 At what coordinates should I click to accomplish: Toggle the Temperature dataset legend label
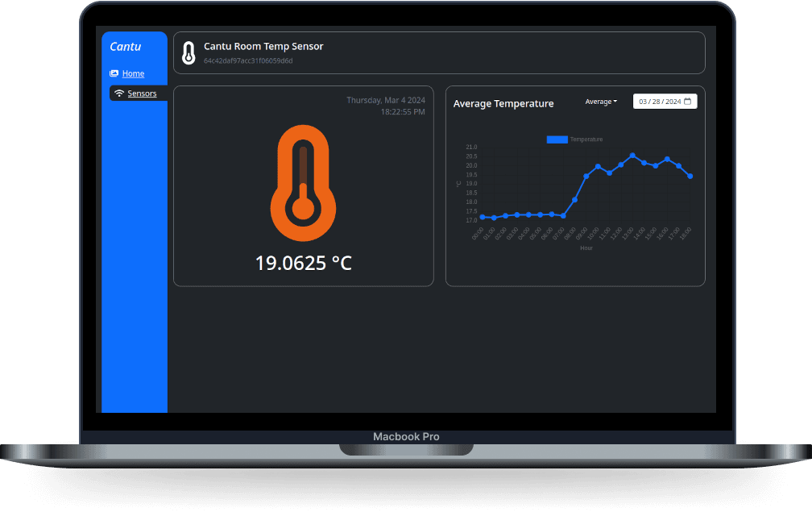coord(586,139)
